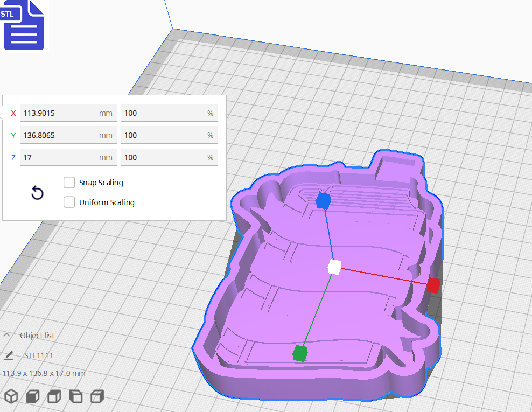The height and width of the screenshot is (412, 532).
Task: Switch to the 3D perspective view cube
Action: (x=11, y=396)
